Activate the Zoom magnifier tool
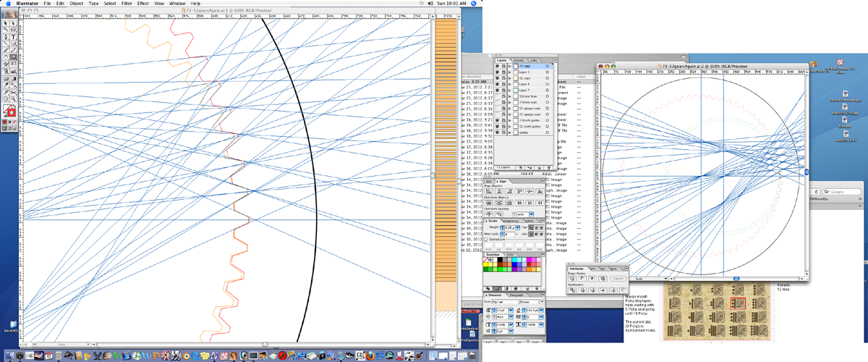 coord(13,98)
